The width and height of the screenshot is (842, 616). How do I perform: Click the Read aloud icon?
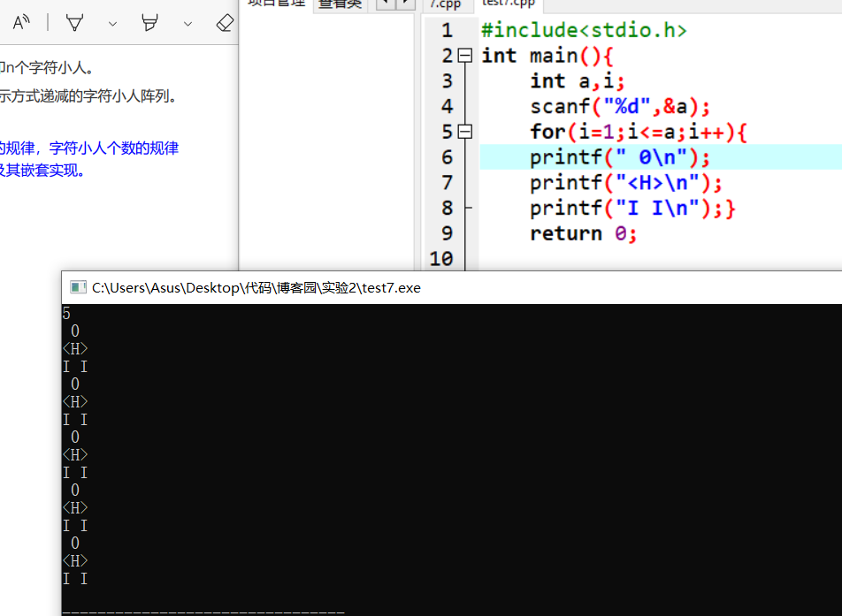point(21,23)
